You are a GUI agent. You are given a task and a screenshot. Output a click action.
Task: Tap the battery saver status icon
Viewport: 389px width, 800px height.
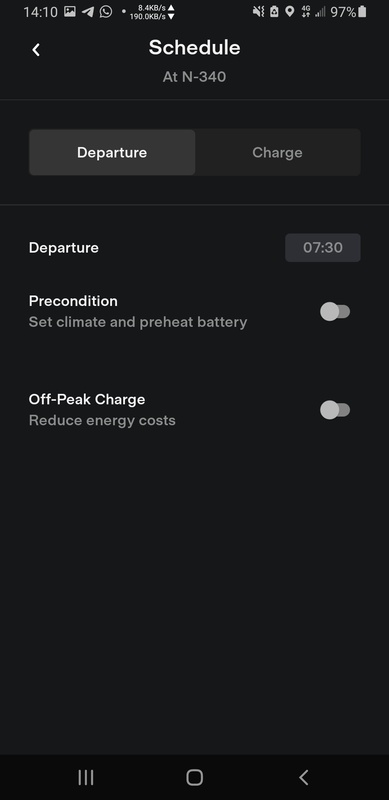click(x=275, y=12)
